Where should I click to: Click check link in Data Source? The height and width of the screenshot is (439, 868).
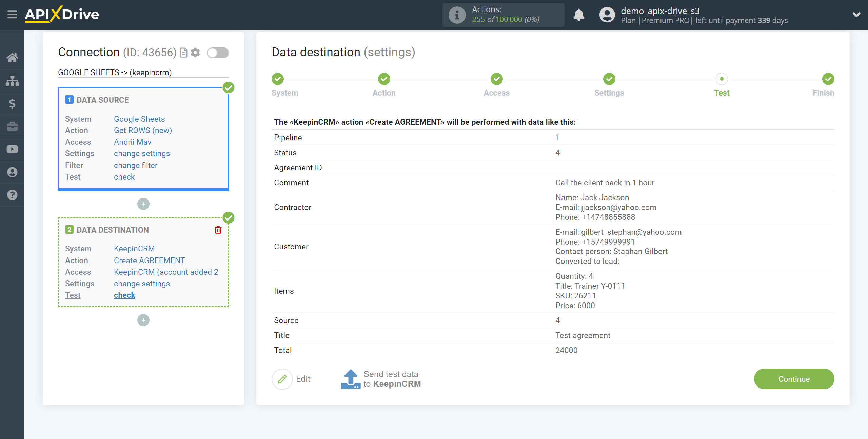click(x=124, y=177)
